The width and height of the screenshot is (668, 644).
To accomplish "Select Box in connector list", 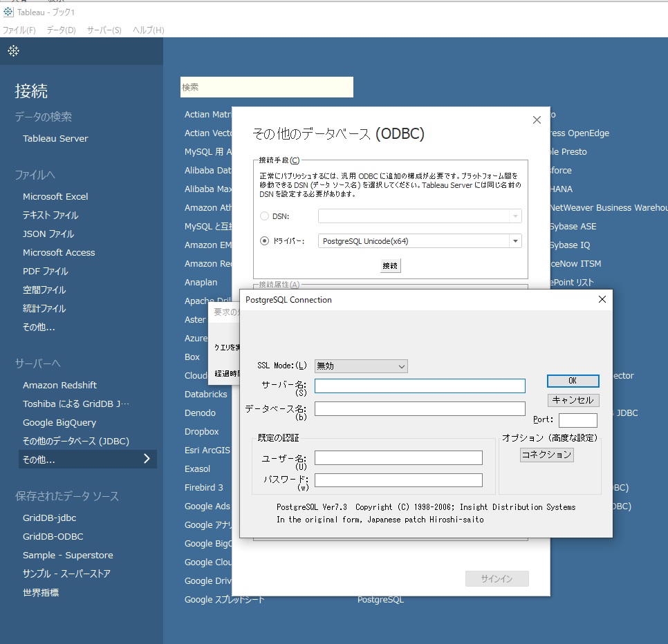I will click(192, 357).
